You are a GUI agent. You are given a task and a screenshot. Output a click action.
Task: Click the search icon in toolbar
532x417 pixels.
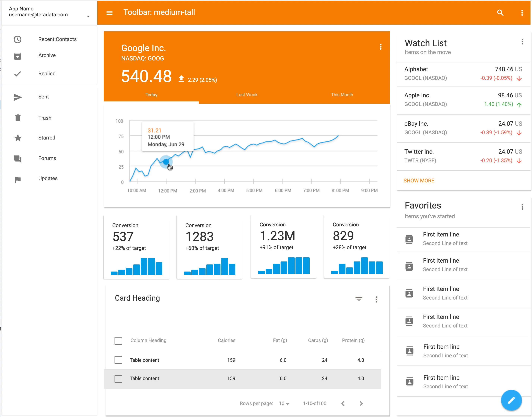click(x=500, y=13)
